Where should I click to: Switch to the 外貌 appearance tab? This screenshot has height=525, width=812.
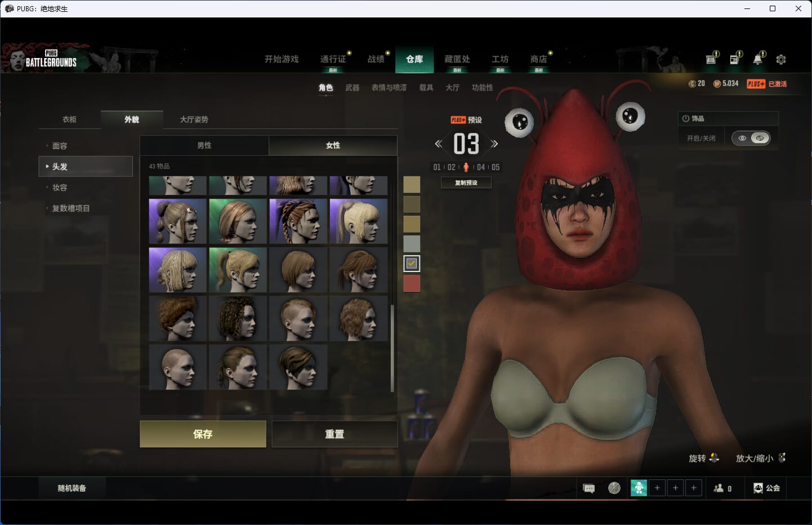pos(132,119)
